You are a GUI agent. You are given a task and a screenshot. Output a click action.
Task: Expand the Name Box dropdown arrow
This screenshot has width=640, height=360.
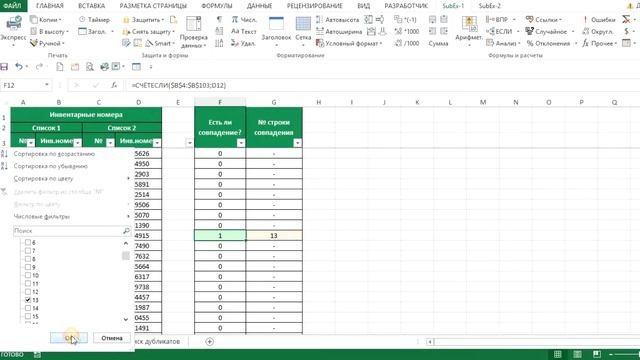[47, 85]
